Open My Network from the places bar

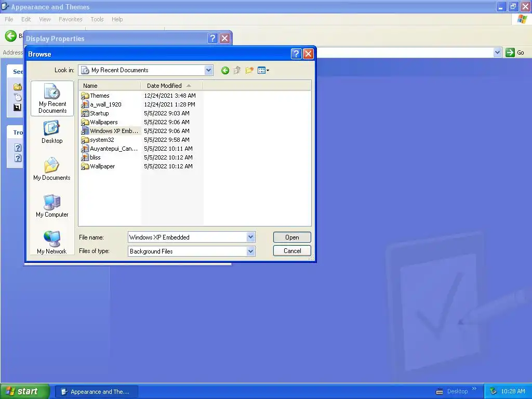click(52, 242)
